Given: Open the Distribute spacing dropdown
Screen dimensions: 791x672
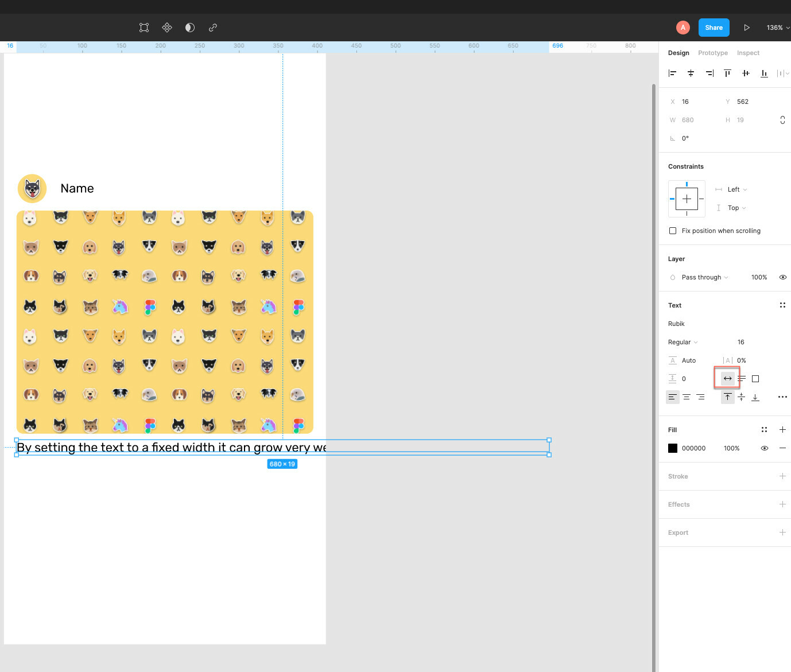Looking at the screenshot, I should pyautogui.click(x=783, y=73).
